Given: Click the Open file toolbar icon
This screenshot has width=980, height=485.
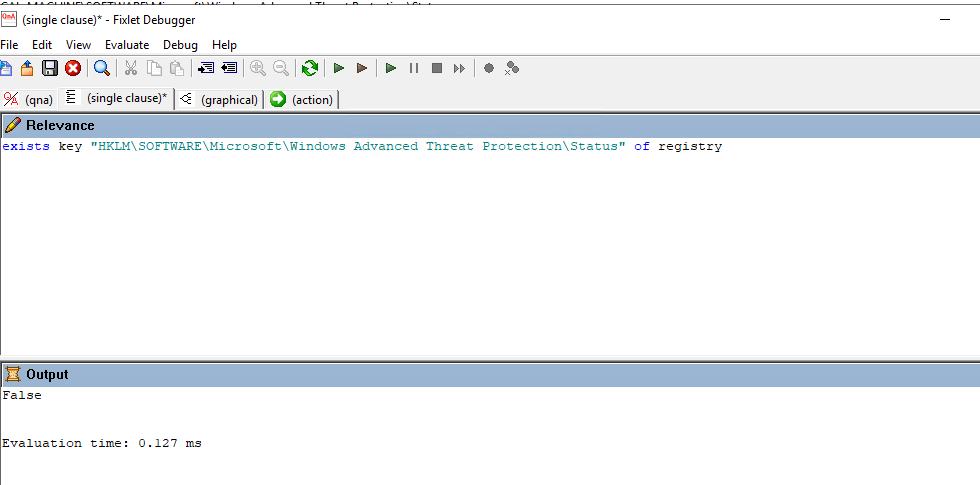Looking at the screenshot, I should pos(27,68).
